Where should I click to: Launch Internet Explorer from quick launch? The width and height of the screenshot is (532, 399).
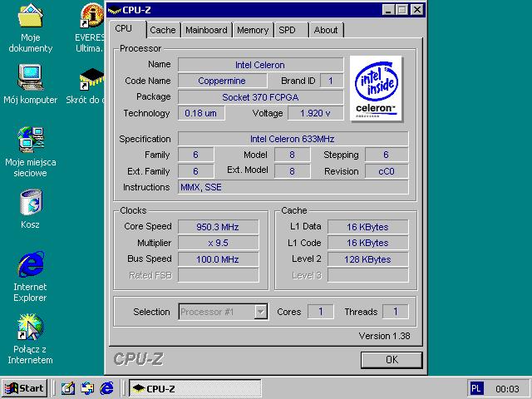tap(107, 388)
